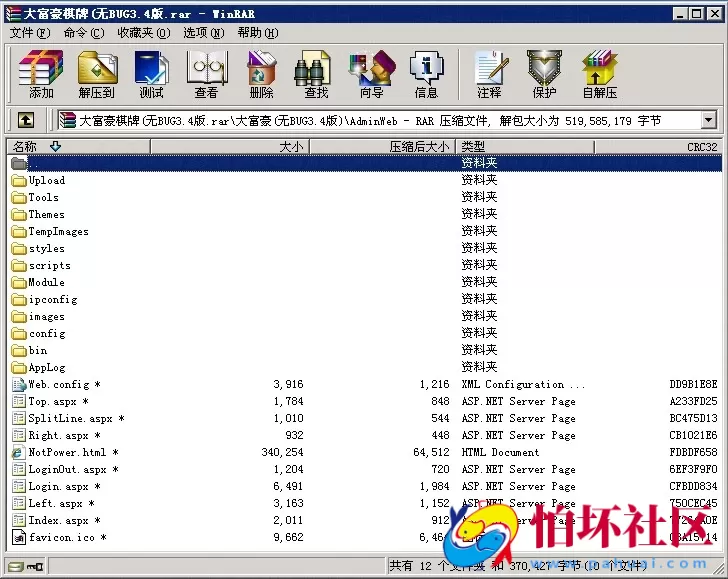Select the scripts folder row
728x579 pixels.
pyautogui.click(x=365, y=266)
